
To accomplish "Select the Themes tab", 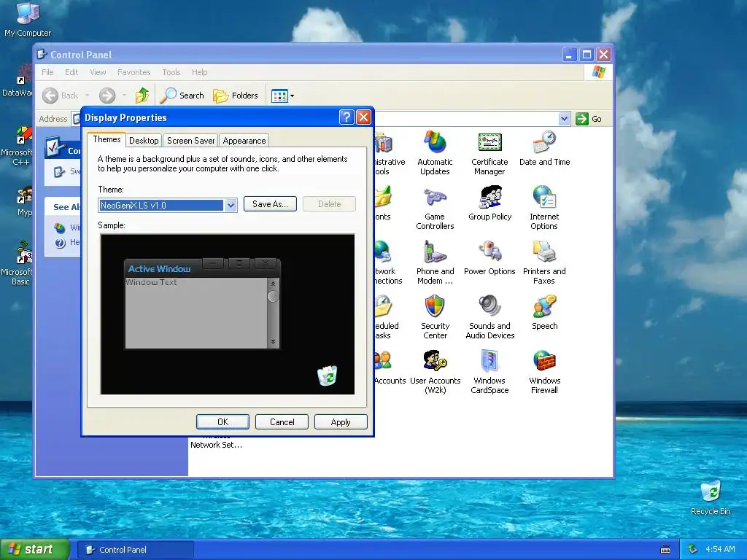I will pyautogui.click(x=107, y=139).
